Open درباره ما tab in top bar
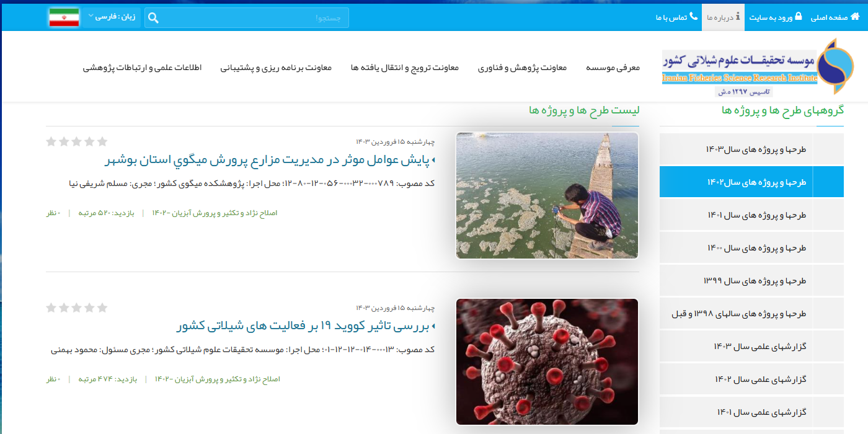Viewport: 868px width, 434px height. (723, 17)
